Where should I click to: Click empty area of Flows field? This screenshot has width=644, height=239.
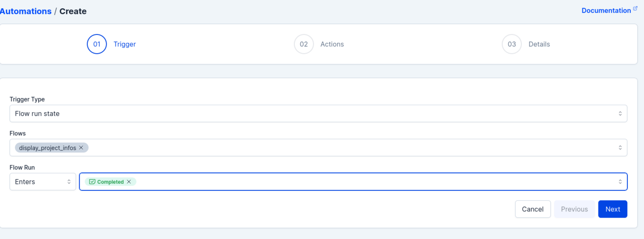pyautogui.click(x=350, y=148)
